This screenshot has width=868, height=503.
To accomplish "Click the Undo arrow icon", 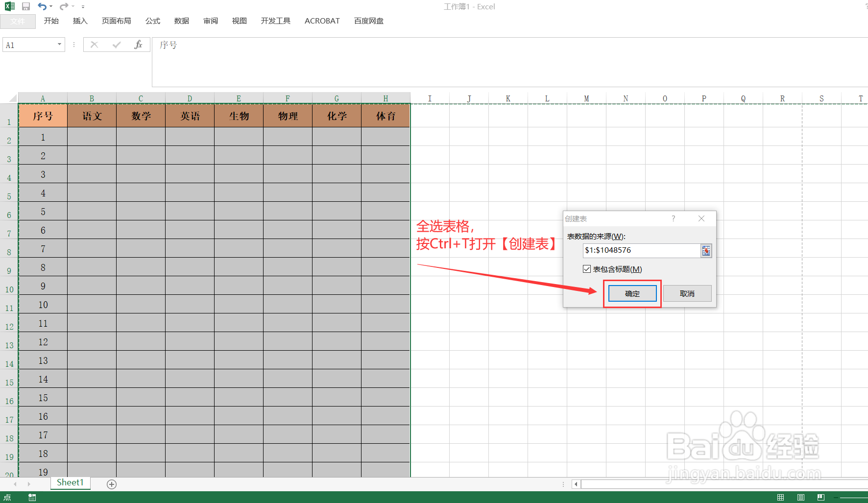I will click(42, 6).
